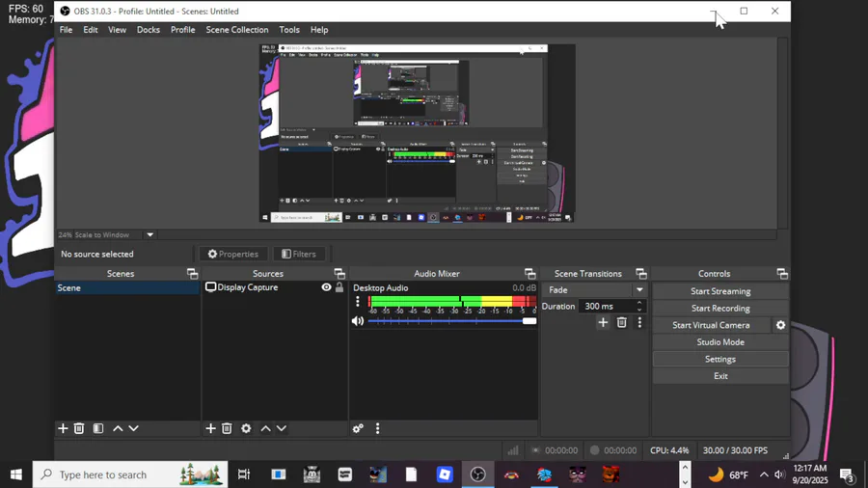Open the Edit menu
This screenshot has width=868, height=488.
tap(91, 30)
